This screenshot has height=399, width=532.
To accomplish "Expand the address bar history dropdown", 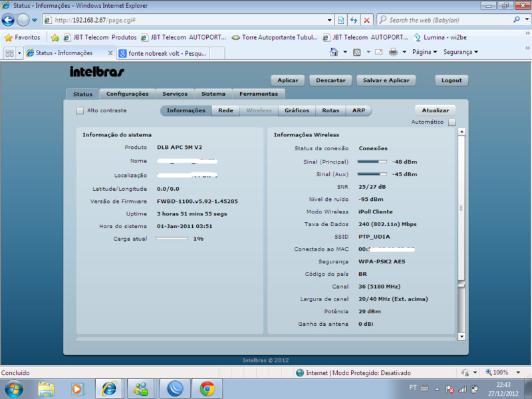I will [329, 20].
